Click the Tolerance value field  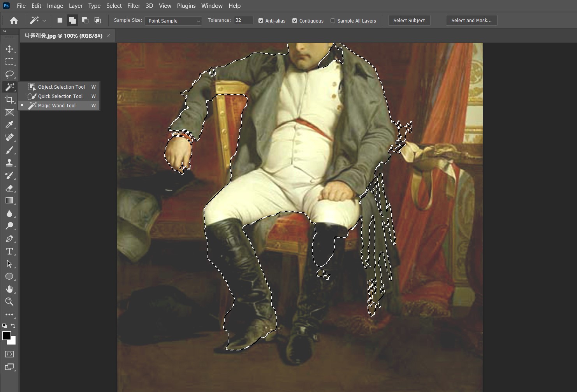click(244, 20)
